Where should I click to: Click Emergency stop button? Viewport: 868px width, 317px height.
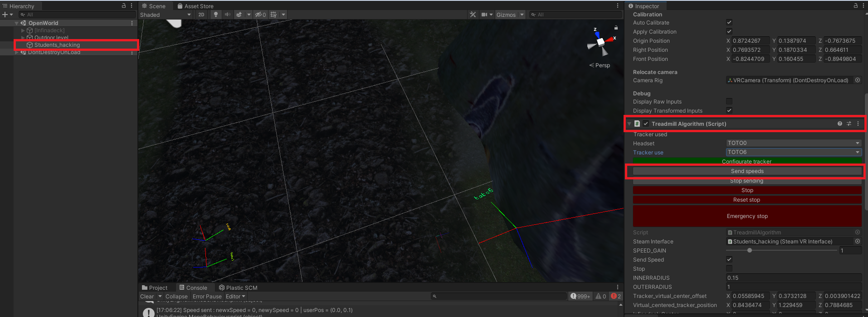[747, 216]
